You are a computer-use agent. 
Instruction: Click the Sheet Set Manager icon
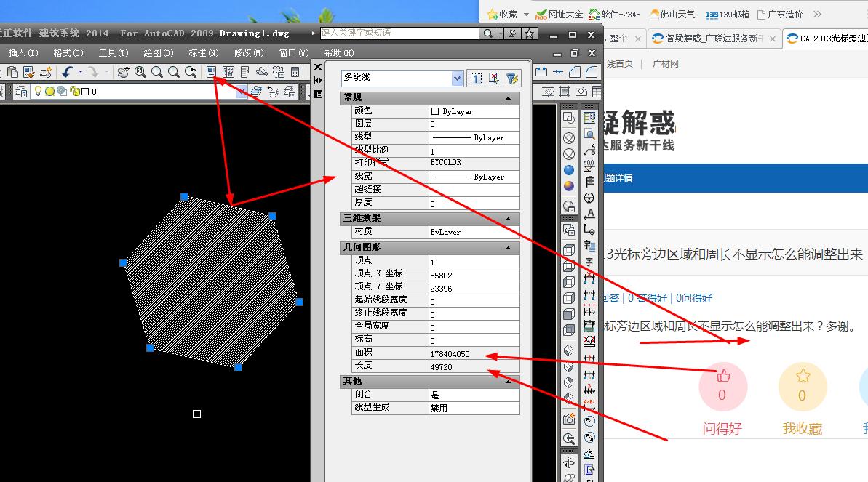[x=261, y=72]
